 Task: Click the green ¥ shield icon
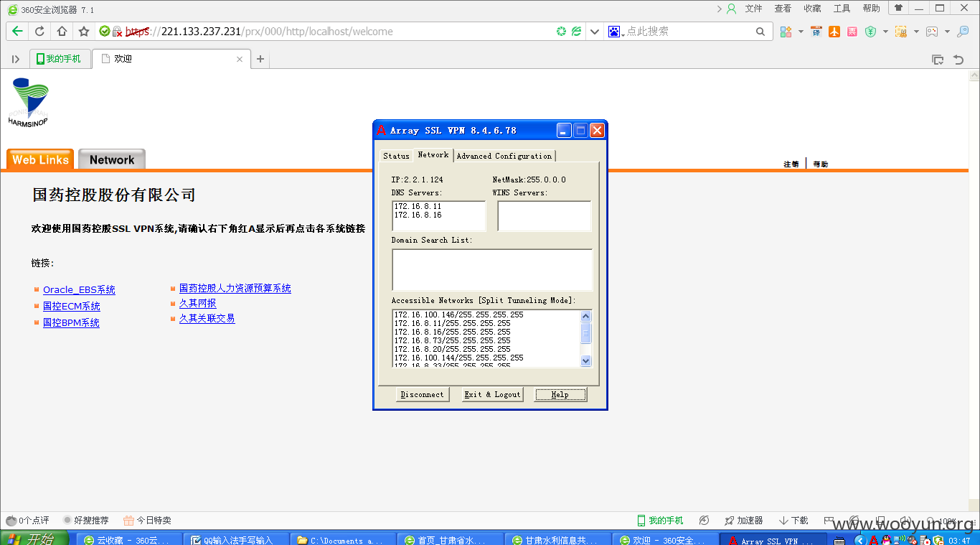[871, 32]
